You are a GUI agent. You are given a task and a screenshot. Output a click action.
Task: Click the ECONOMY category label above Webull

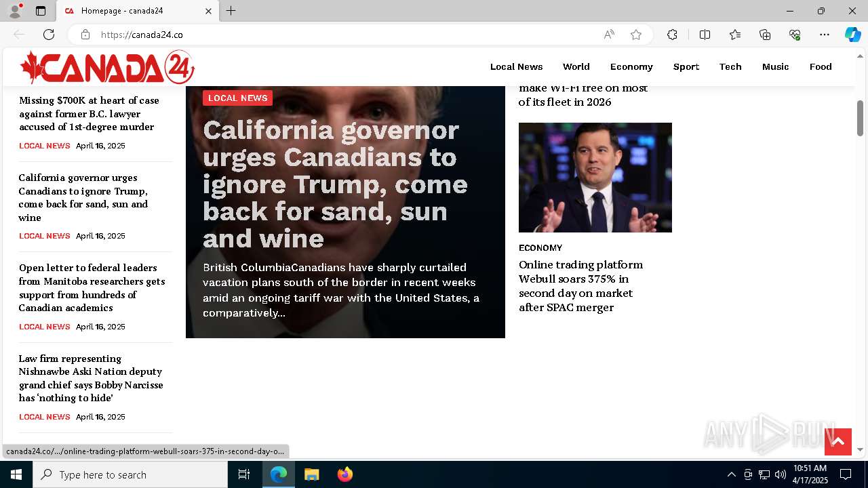pyautogui.click(x=540, y=247)
